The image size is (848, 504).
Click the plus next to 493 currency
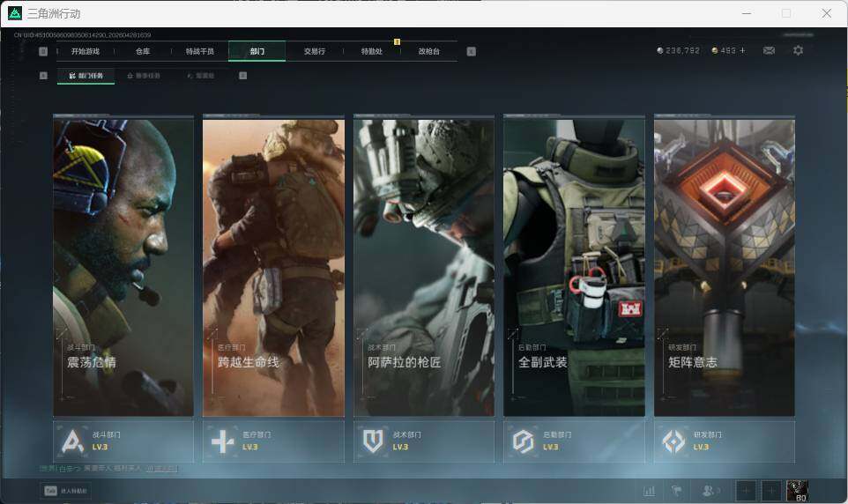[x=742, y=50]
